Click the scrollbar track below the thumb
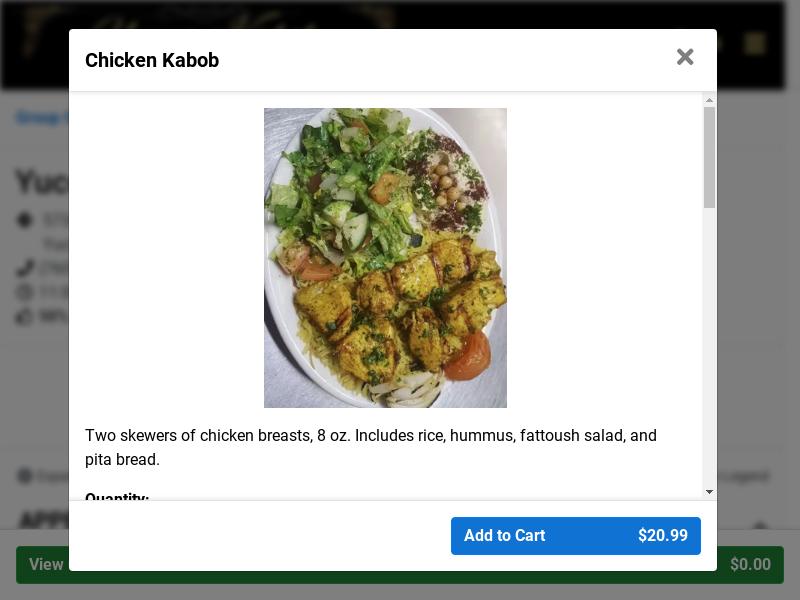Screen dimensions: 800x600 tap(709, 347)
